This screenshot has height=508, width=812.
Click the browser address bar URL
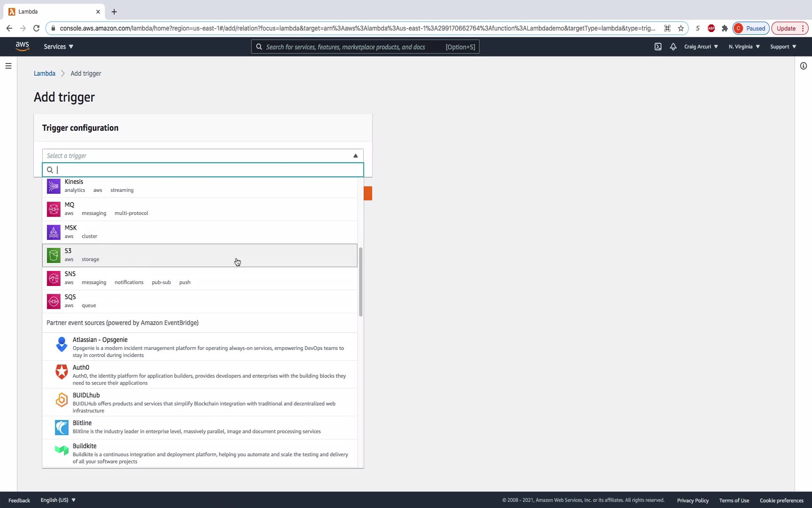click(x=358, y=28)
